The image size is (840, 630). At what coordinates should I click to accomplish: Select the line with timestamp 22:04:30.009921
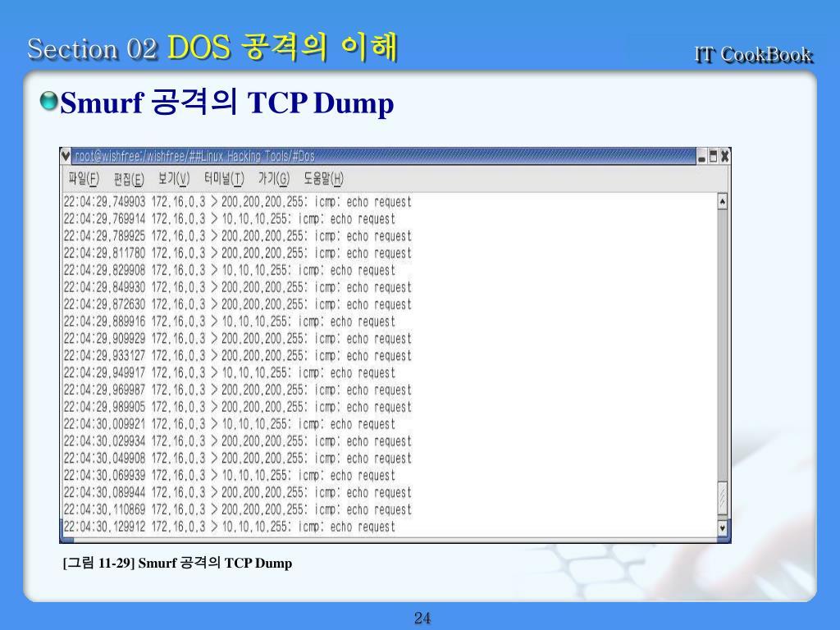[x=230, y=425]
